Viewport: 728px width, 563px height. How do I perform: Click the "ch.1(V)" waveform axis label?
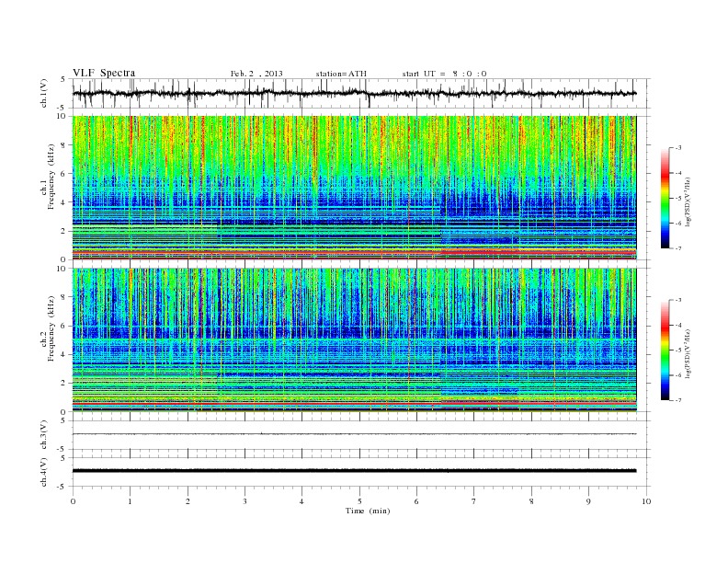[44, 93]
